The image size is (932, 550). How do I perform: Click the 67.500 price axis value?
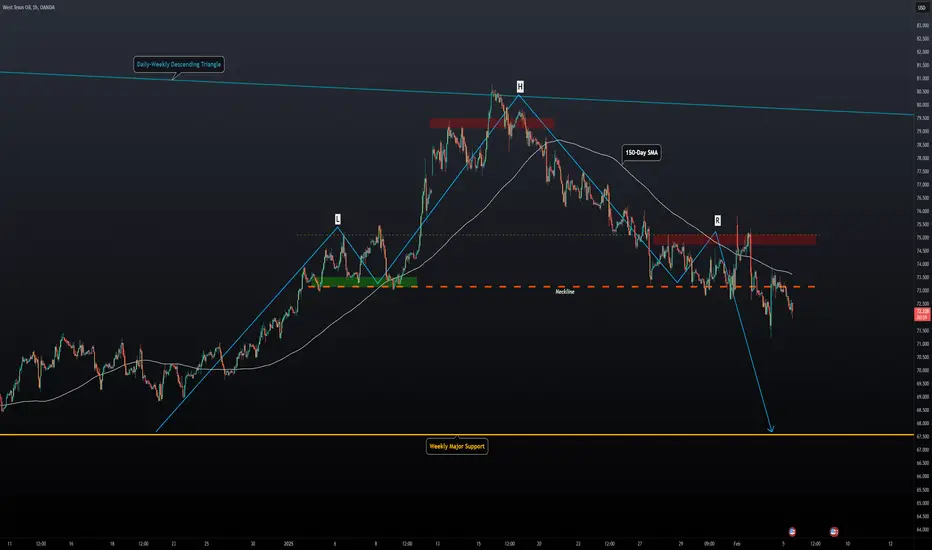922,436
